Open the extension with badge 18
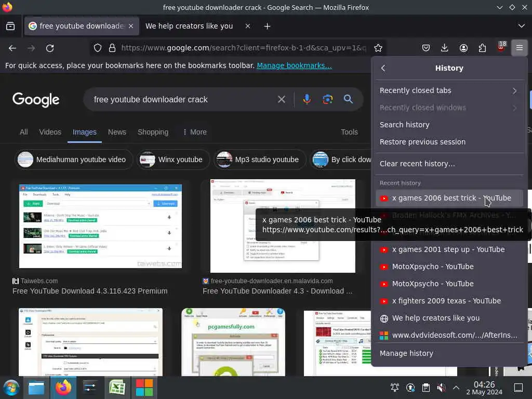The image size is (532, 399). click(501, 47)
